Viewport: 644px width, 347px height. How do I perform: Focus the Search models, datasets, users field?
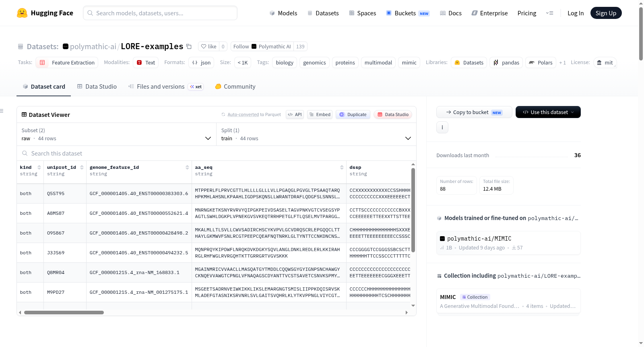click(160, 13)
